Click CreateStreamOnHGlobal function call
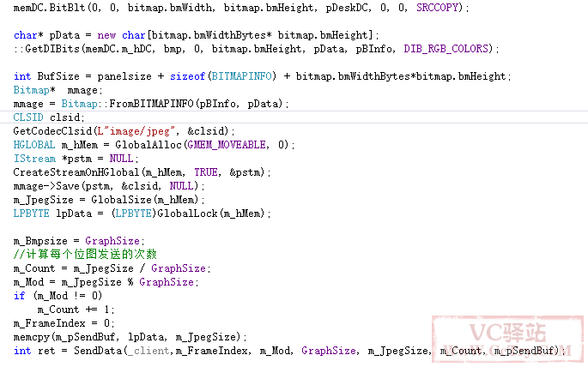This screenshot has height=367, width=588. point(76,172)
